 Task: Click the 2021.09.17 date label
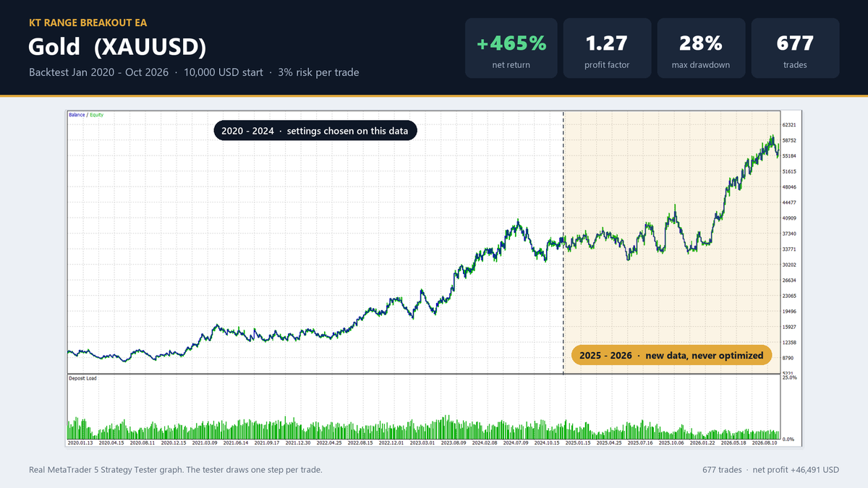(x=268, y=442)
